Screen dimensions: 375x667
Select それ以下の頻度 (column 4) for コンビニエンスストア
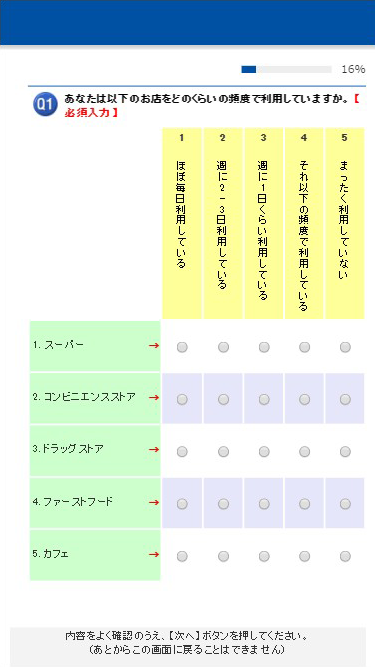(x=304, y=399)
